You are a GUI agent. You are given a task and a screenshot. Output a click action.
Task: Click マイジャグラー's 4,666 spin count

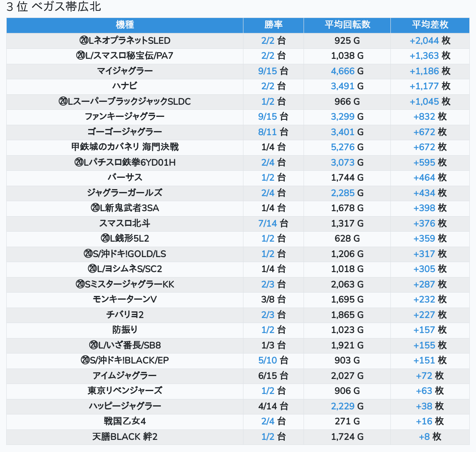pos(342,71)
